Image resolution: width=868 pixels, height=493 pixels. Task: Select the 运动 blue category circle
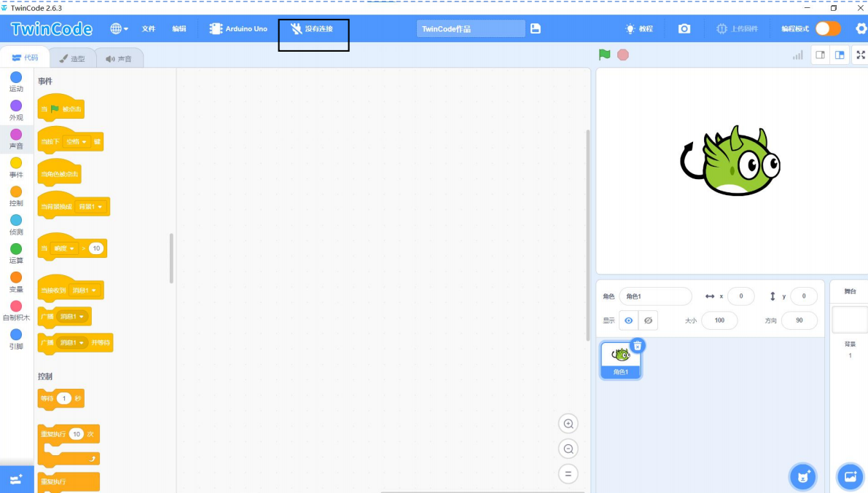point(16,77)
